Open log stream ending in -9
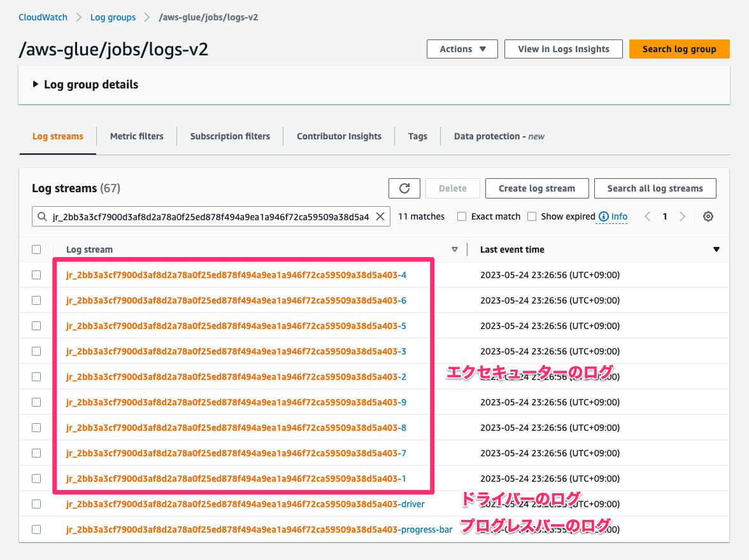Screen dimensions: 749x560 tap(236, 402)
